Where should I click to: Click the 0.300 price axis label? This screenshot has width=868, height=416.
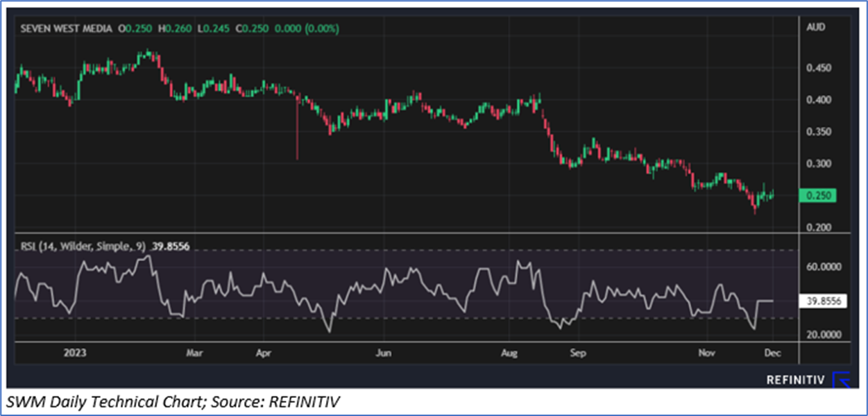(818, 164)
